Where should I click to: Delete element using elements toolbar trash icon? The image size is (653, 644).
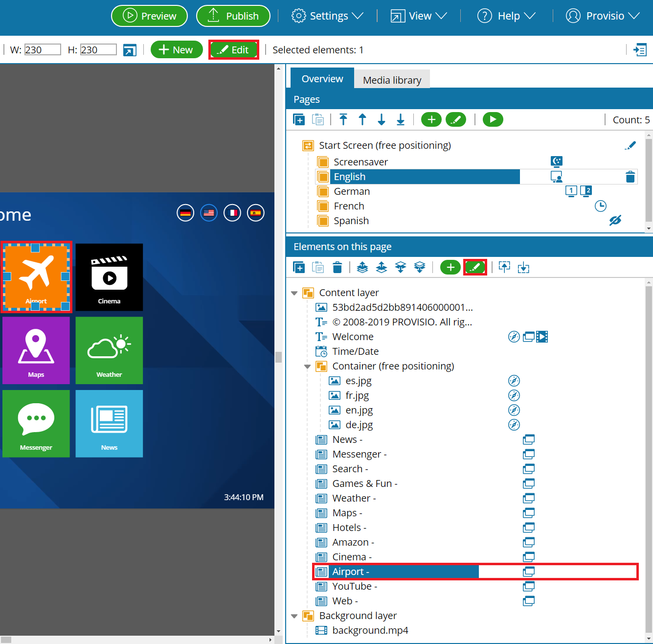pos(337,267)
